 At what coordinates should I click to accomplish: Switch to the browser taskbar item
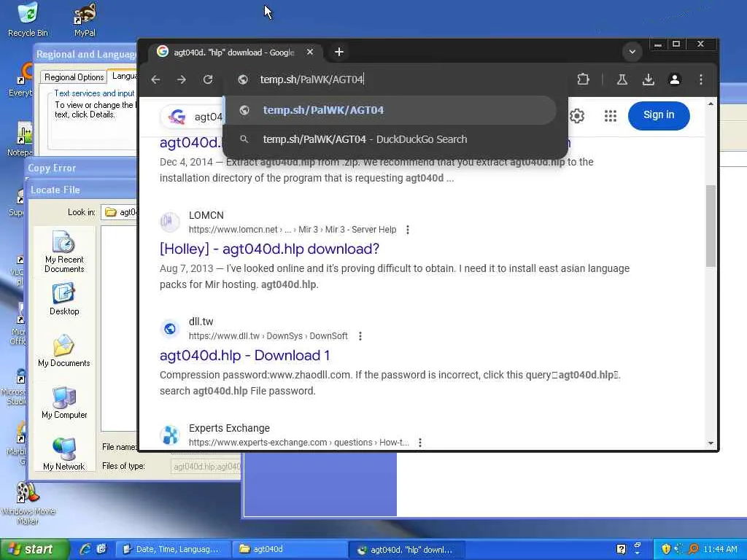[x=405, y=550]
